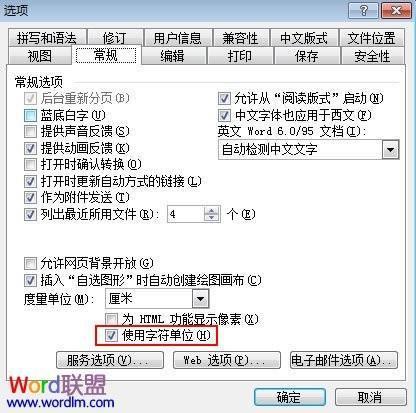Viewport: 416px width, 413px height.
Task: Select the 安全性 tab
Action: [x=372, y=55]
